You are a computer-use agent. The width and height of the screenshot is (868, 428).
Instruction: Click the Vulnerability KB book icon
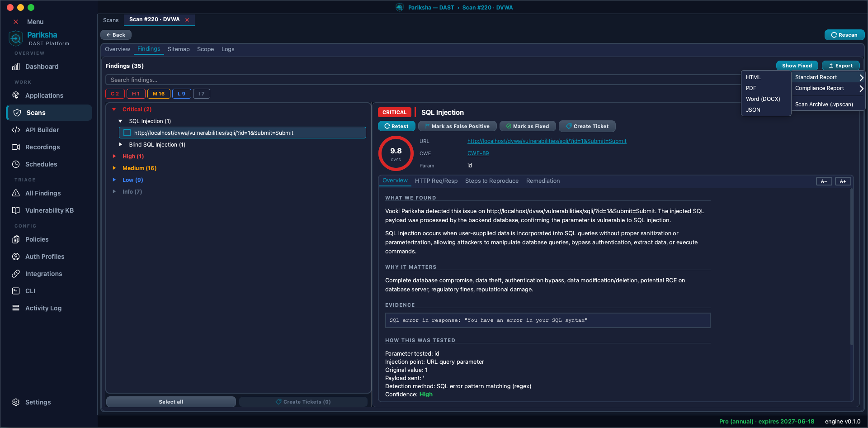click(16, 210)
